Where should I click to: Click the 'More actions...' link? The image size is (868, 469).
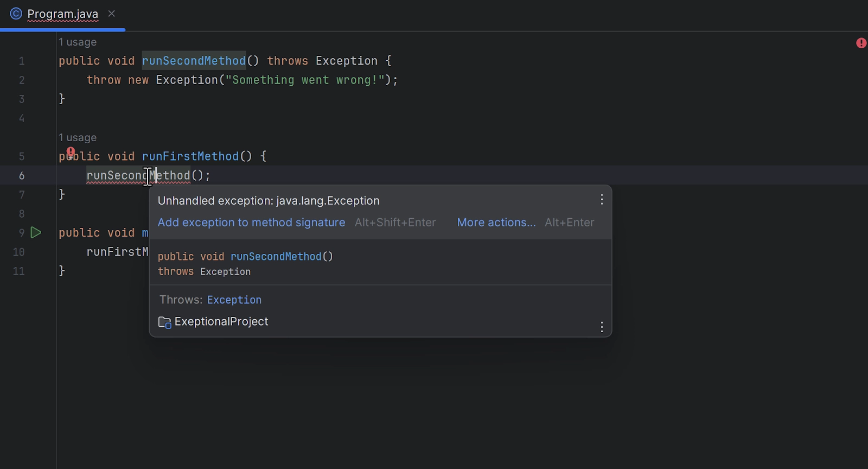(x=496, y=223)
